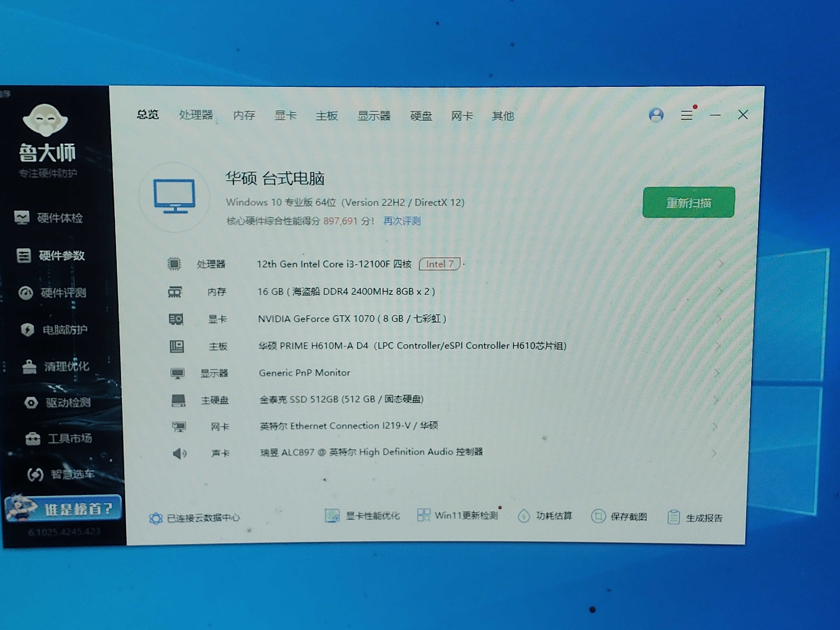Viewport: 840px width, 630px height.
Task: Close the 鲁大师 window
Action: [x=743, y=115]
